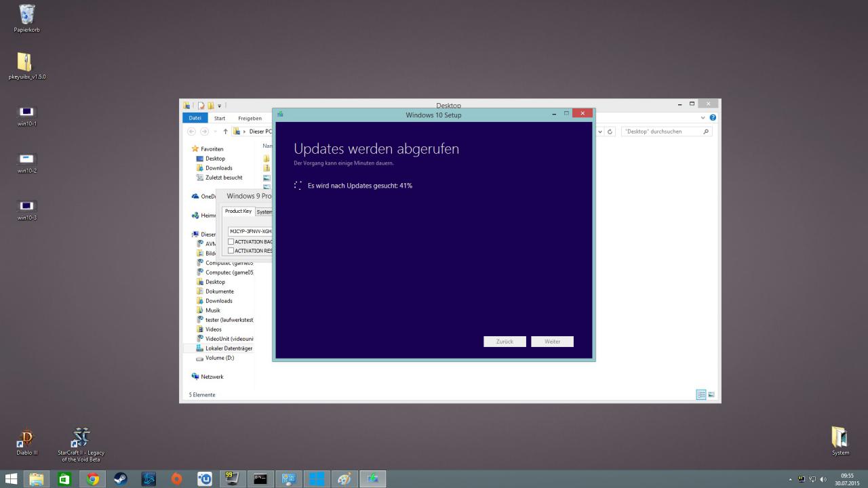Show hidden tray icons arrow
Image resolution: width=868 pixels, height=488 pixels.
tap(790, 479)
